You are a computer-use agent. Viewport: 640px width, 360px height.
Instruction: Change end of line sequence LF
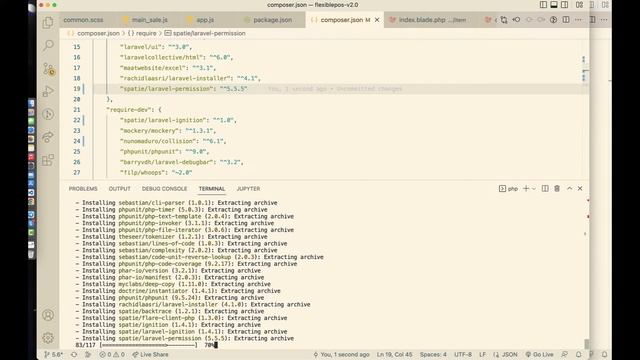[482, 354]
